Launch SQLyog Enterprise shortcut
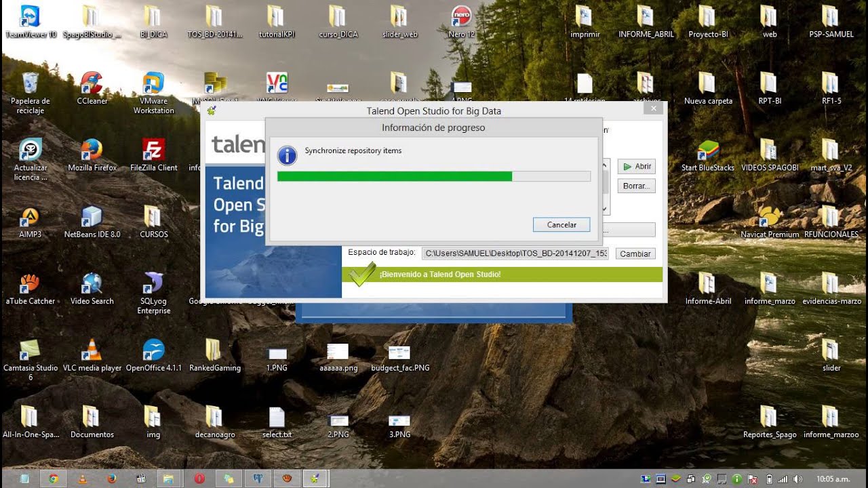868x488 pixels. tap(153, 293)
